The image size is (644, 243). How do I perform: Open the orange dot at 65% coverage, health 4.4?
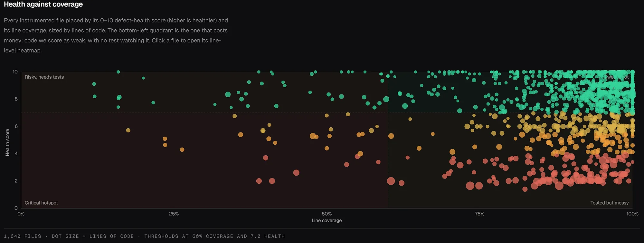click(419, 148)
